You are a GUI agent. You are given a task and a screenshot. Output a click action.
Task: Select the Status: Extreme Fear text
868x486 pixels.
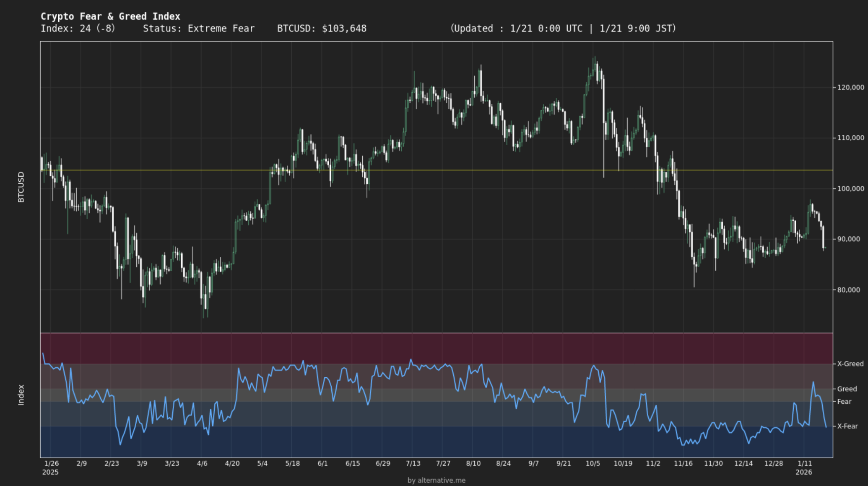pos(199,29)
